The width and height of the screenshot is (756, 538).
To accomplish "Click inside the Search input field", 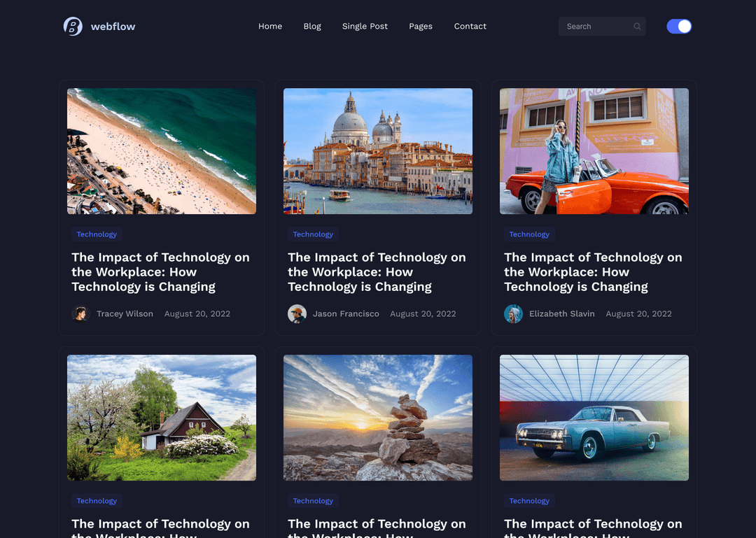I will tap(595, 27).
